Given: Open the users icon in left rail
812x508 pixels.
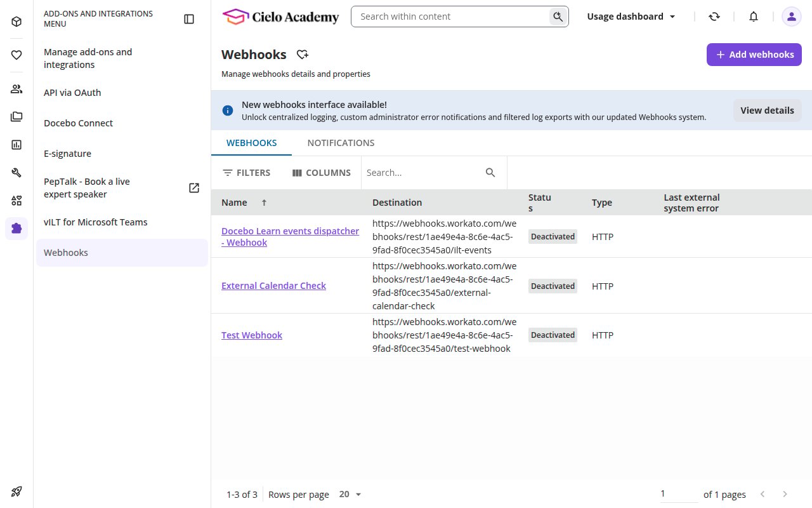Looking at the screenshot, I should tap(16, 89).
